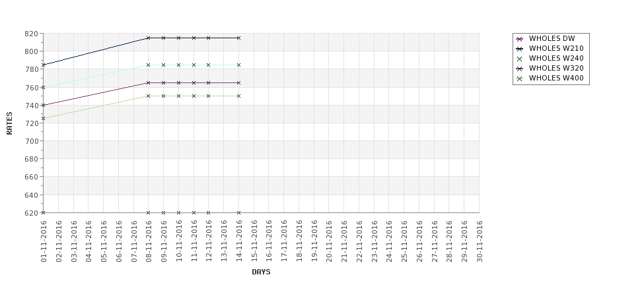Click W210 data point at 09-11-2016
The image size is (644, 283).
click(x=163, y=38)
